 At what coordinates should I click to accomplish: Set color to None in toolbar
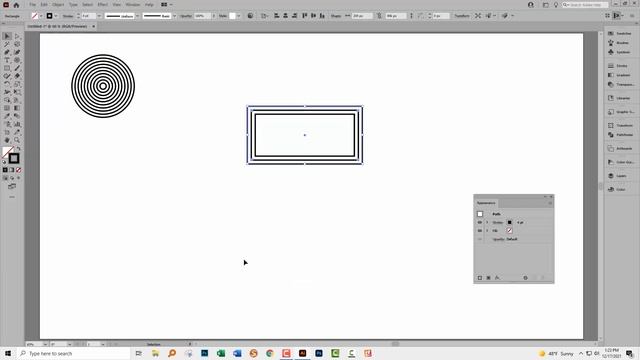point(18,170)
